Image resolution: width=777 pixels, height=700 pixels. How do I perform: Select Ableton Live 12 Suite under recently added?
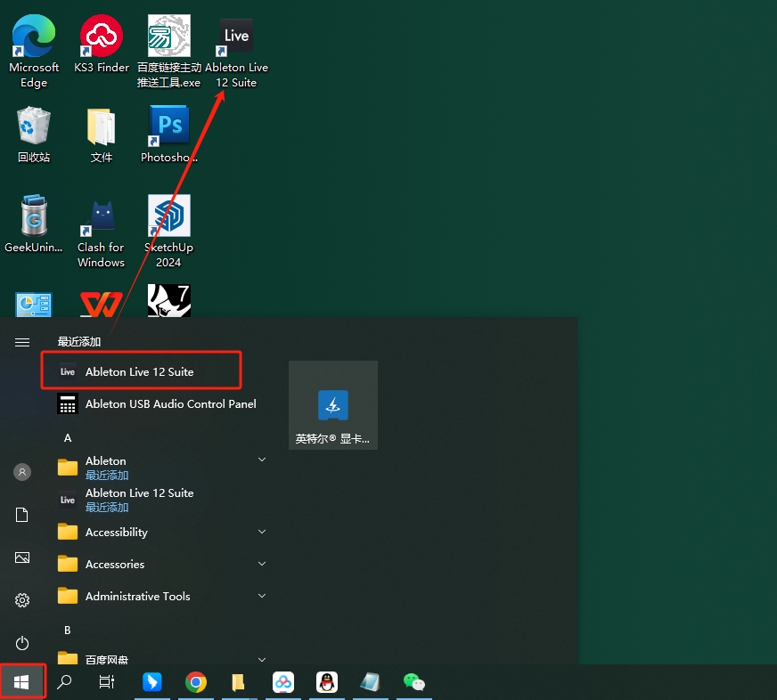click(140, 371)
